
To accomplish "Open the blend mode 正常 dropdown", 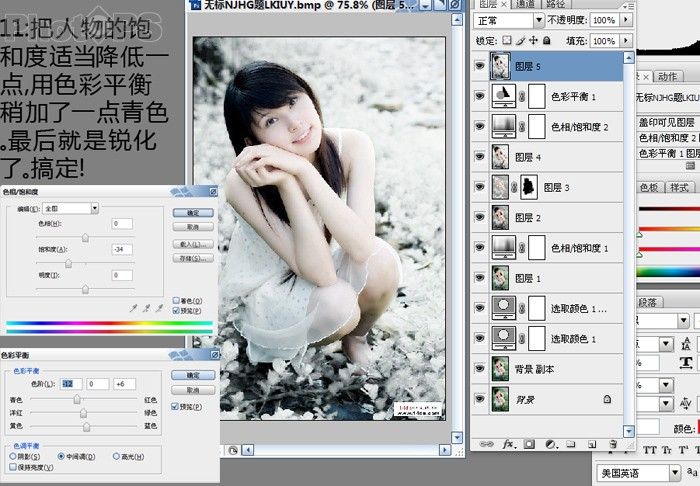I will [538, 20].
